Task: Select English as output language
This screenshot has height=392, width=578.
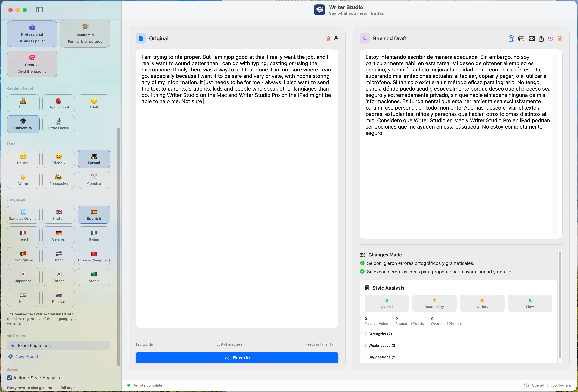Action: point(58,215)
